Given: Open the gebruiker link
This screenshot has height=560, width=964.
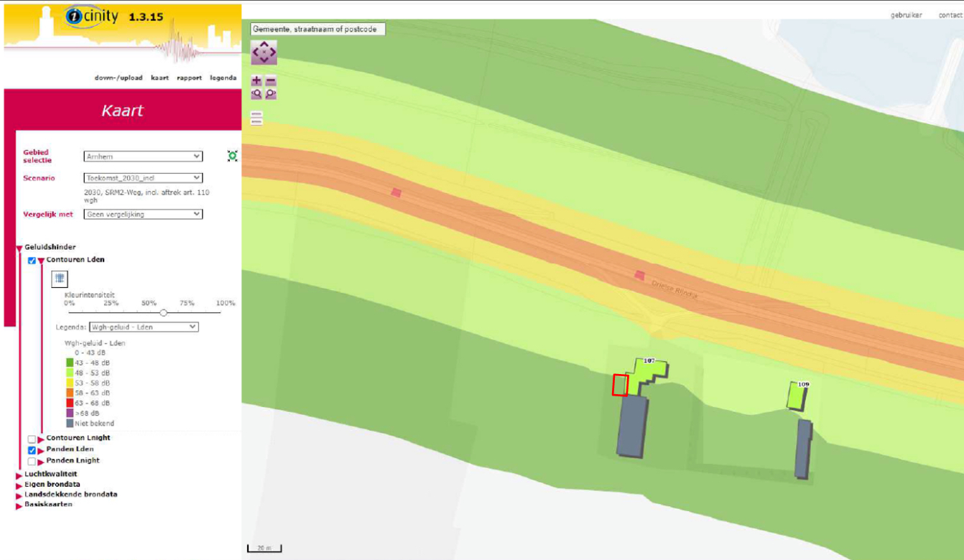Looking at the screenshot, I should [x=907, y=15].
